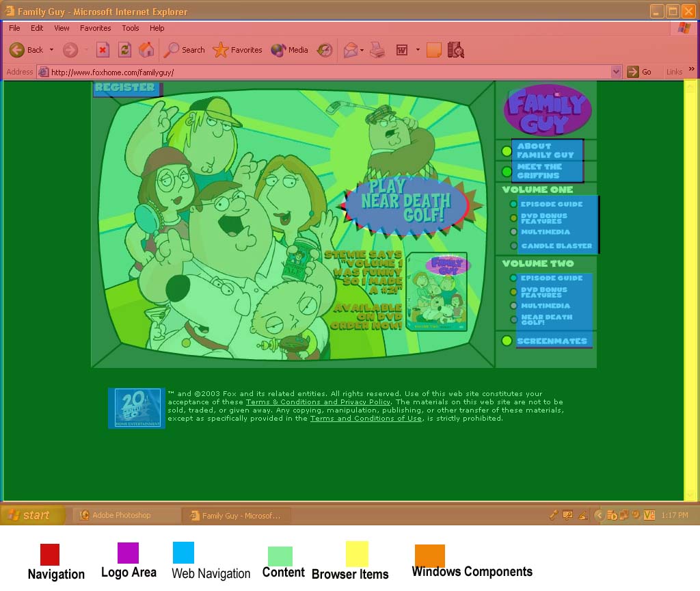This screenshot has width=700, height=591.
Task: Click the Refresh page icon
Action: point(124,50)
